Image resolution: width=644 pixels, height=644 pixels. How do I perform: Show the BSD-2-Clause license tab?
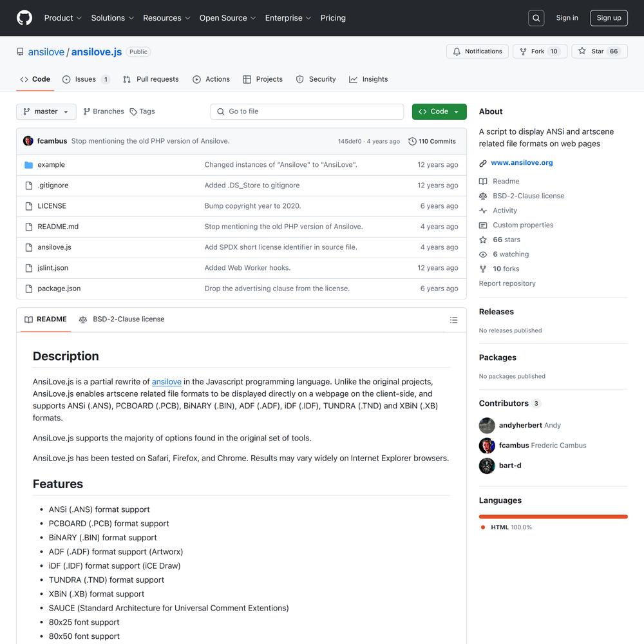pos(122,319)
